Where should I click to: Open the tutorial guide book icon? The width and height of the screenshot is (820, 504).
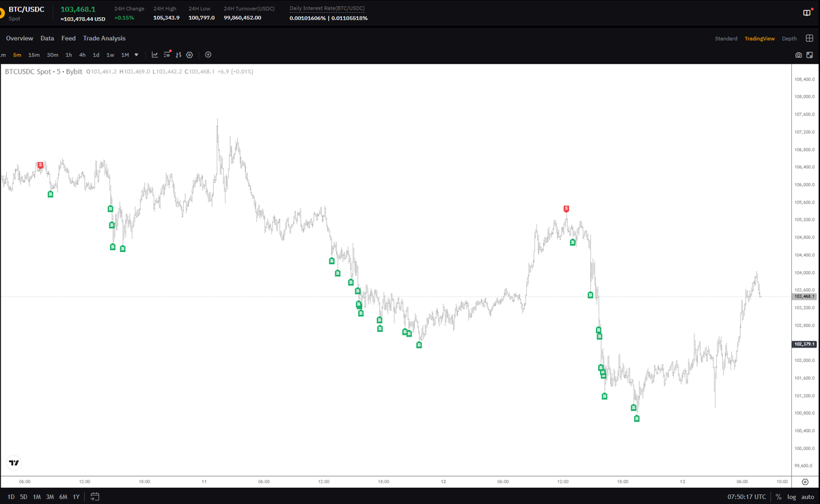pyautogui.click(x=806, y=13)
